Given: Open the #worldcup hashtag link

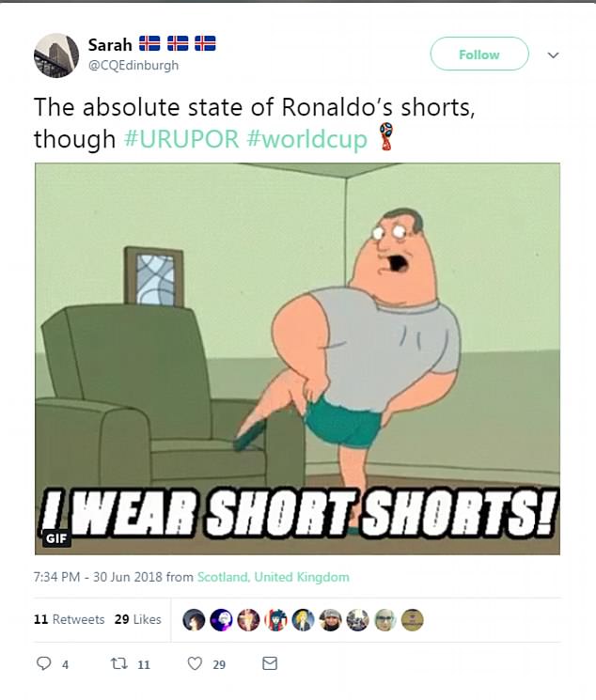Looking at the screenshot, I should (x=307, y=139).
